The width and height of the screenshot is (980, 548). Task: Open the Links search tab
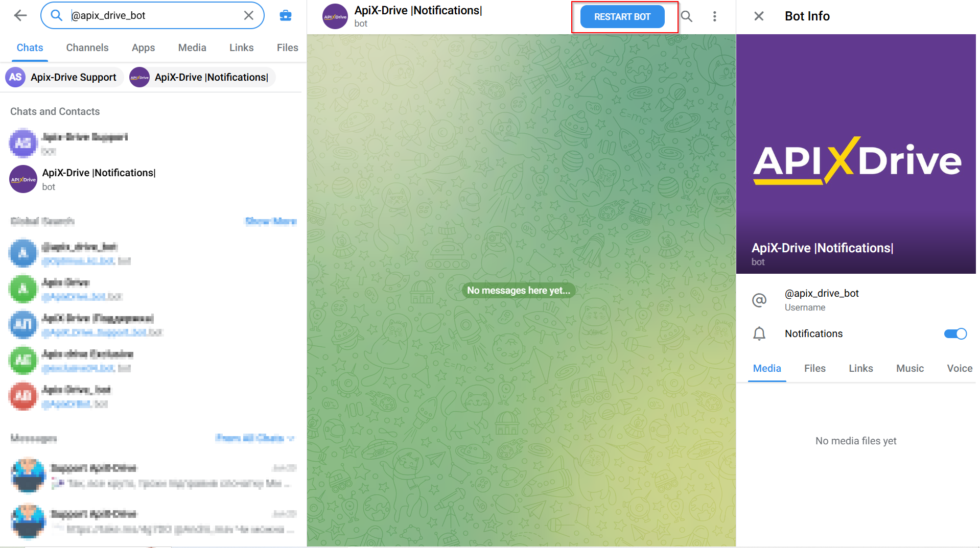(241, 47)
